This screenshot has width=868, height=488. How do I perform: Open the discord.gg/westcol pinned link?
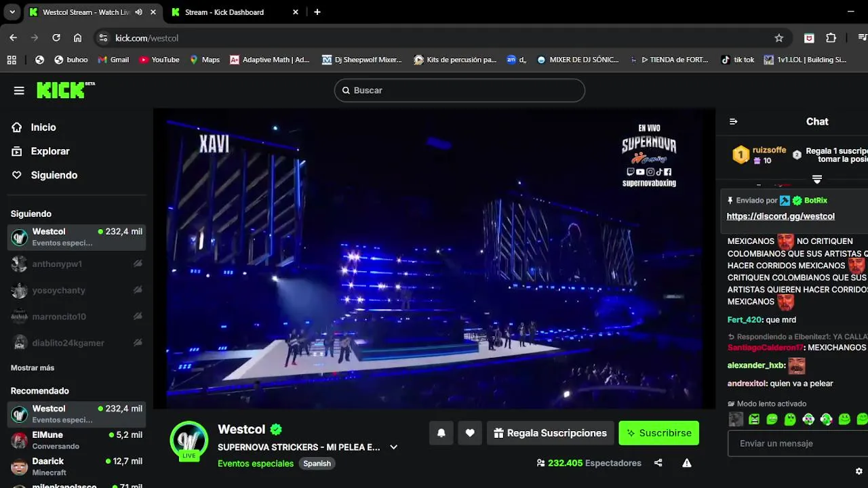point(781,216)
